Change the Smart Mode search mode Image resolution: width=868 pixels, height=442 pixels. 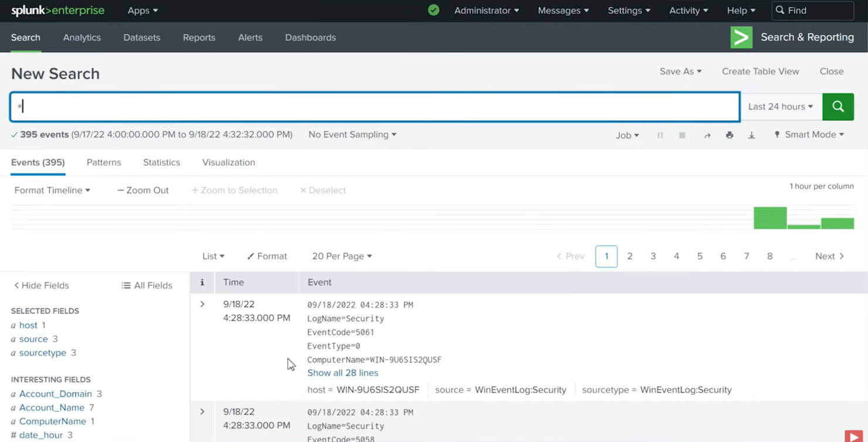(x=809, y=134)
